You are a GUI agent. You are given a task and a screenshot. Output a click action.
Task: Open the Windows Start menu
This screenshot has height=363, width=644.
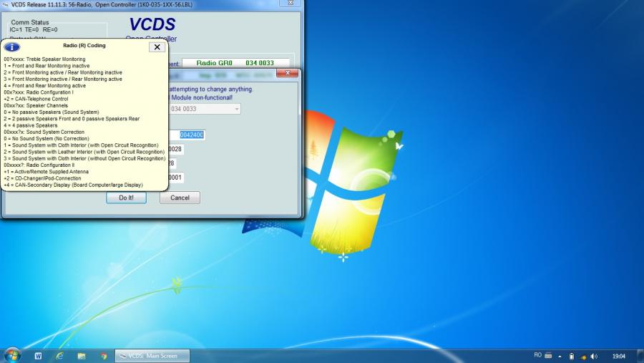click(x=12, y=355)
